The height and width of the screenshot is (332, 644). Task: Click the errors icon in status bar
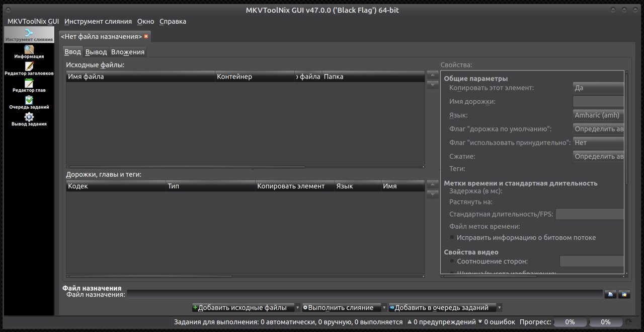tap(480, 322)
